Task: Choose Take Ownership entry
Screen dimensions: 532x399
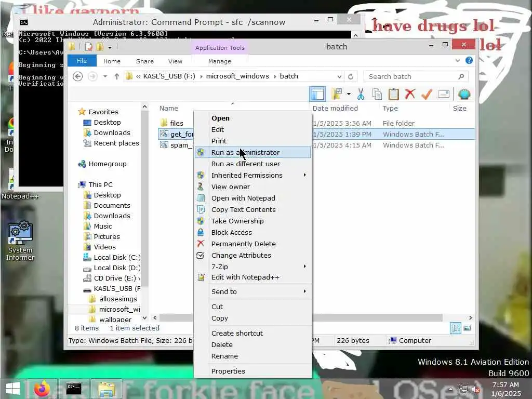Action: 252,221
